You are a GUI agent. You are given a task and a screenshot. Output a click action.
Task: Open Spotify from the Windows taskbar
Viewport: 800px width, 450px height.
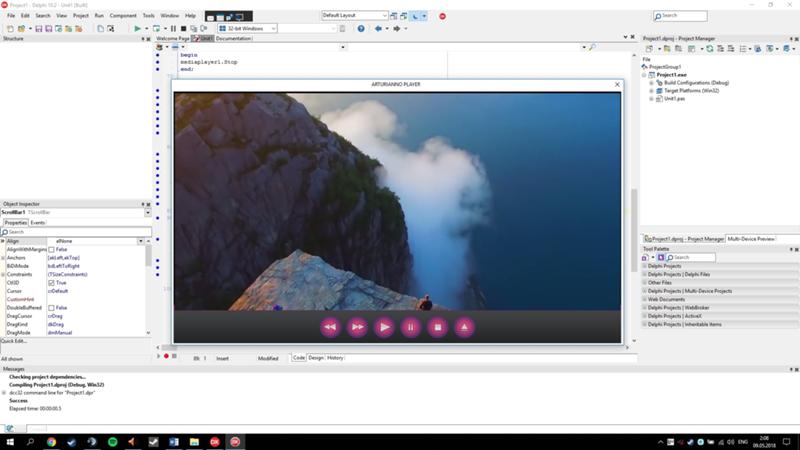(x=112, y=442)
